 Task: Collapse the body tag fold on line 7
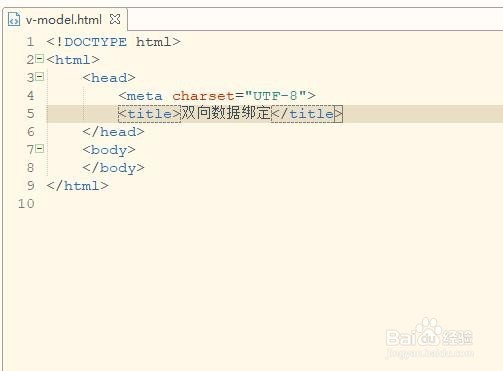[39, 148]
